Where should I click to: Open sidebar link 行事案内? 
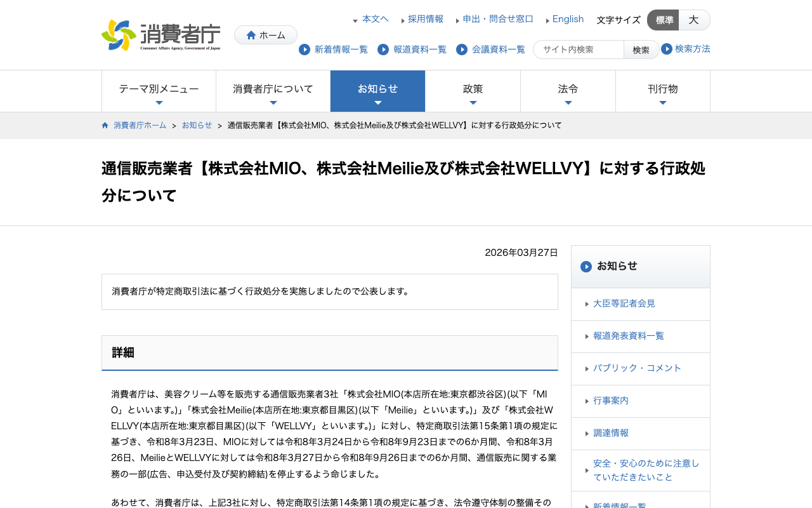(x=611, y=401)
